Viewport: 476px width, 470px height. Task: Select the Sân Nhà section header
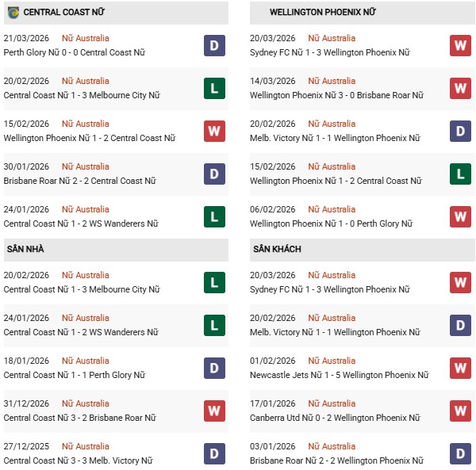24,250
